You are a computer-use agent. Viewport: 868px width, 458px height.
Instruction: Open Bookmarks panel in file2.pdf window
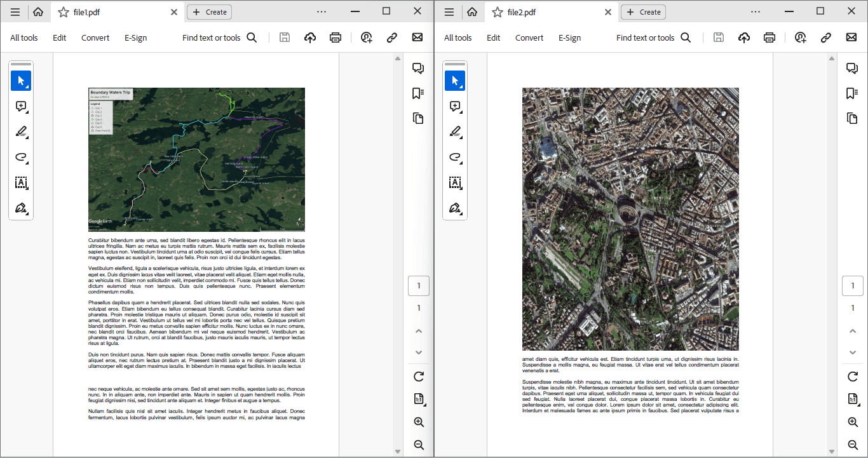click(x=852, y=93)
